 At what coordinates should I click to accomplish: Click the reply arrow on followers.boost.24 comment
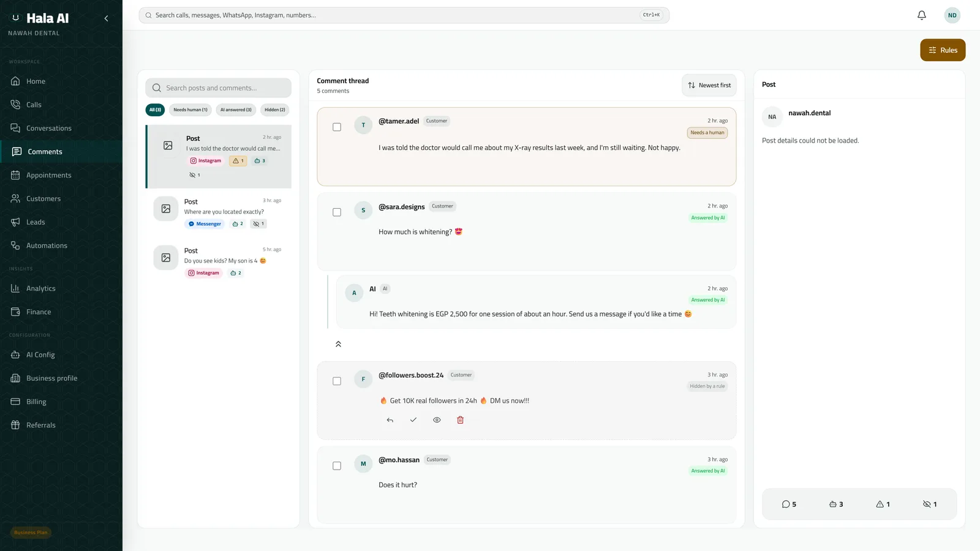pos(390,420)
